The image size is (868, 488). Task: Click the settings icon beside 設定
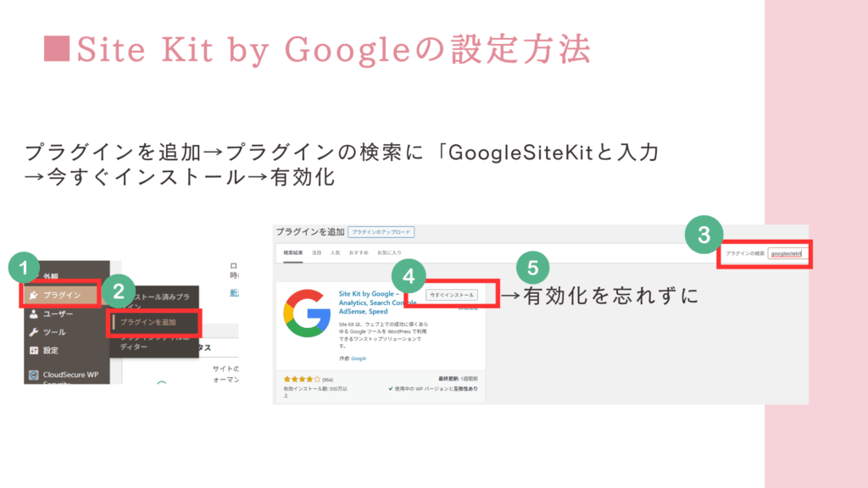pos(34,350)
